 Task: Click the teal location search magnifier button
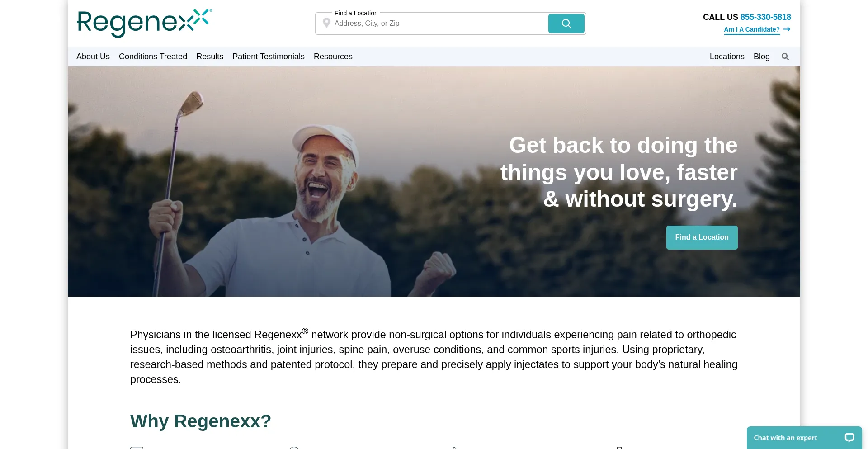pos(566,24)
